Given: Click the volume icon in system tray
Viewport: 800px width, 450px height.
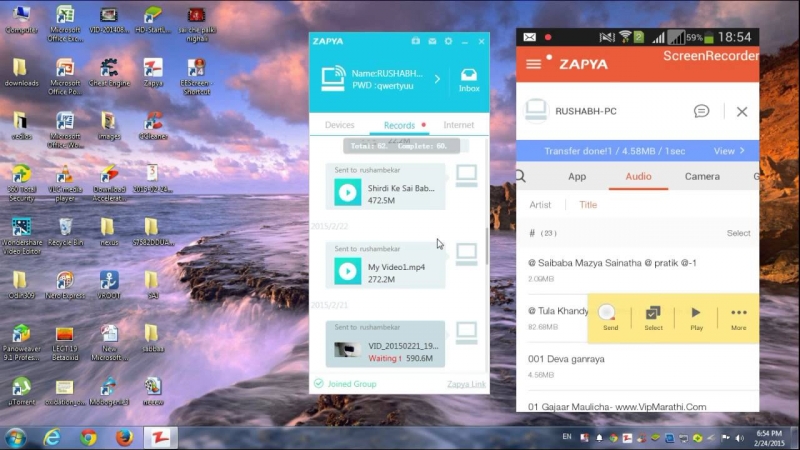Looking at the screenshot, I should pyautogui.click(x=739, y=438).
